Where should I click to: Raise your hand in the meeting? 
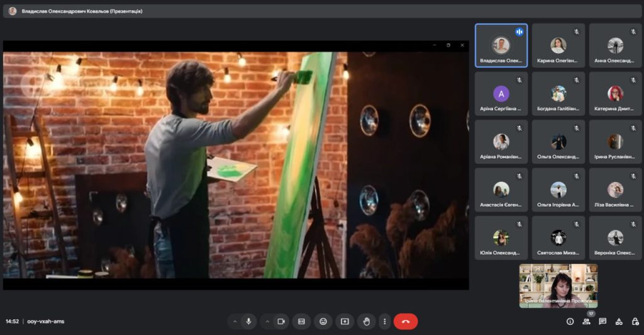click(366, 321)
